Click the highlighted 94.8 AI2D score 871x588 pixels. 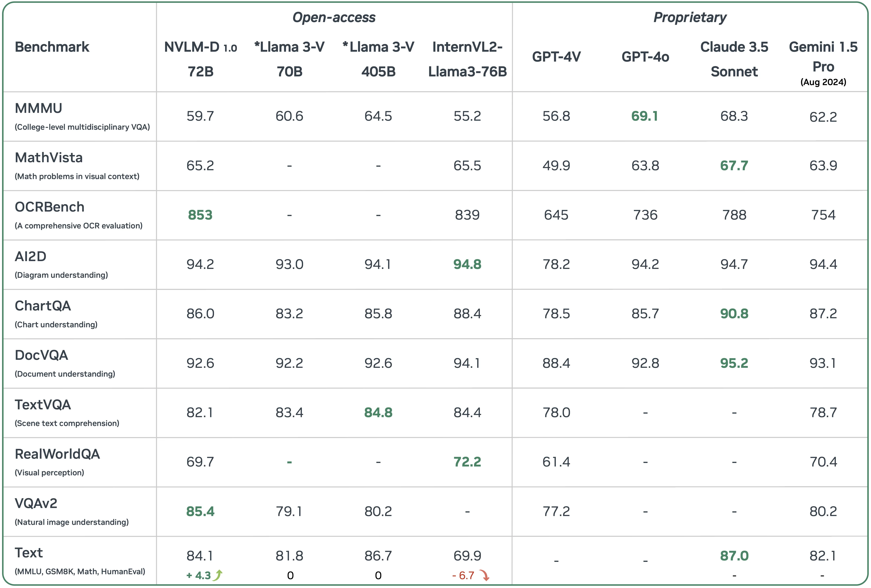(x=467, y=264)
